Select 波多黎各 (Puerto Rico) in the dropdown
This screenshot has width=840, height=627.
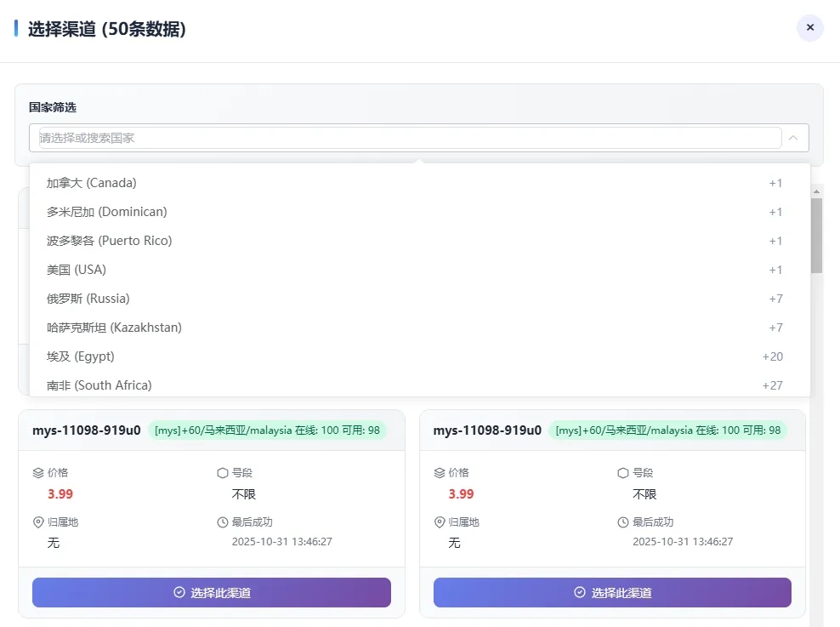(110, 241)
